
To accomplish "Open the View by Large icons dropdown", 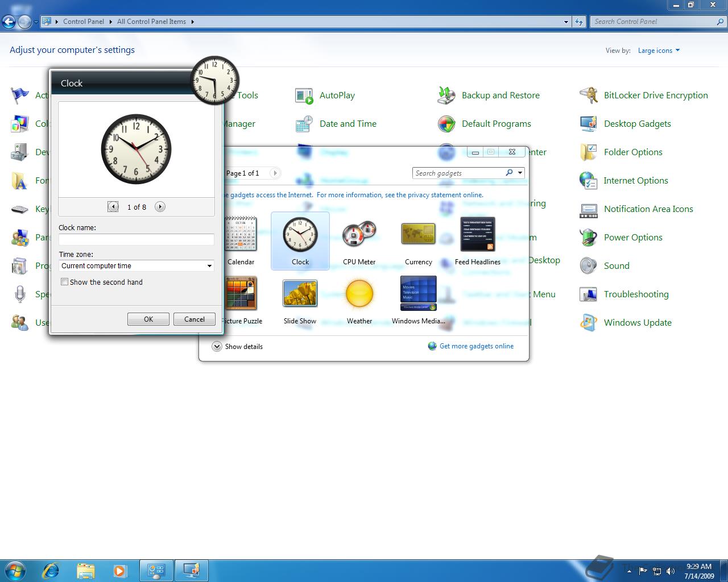I will (659, 51).
